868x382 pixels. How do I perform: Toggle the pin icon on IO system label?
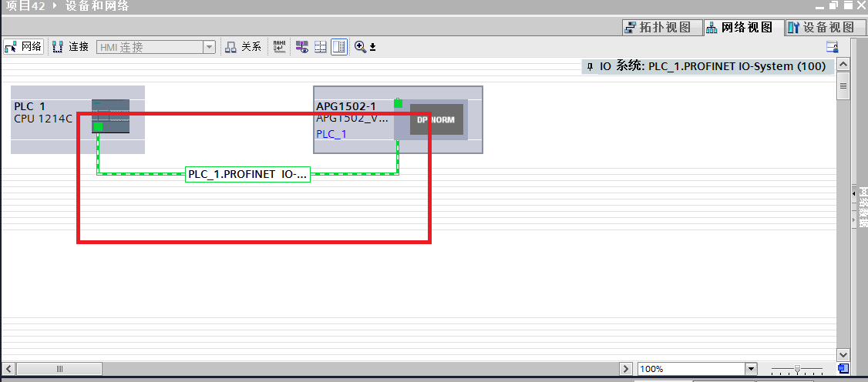[590, 67]
